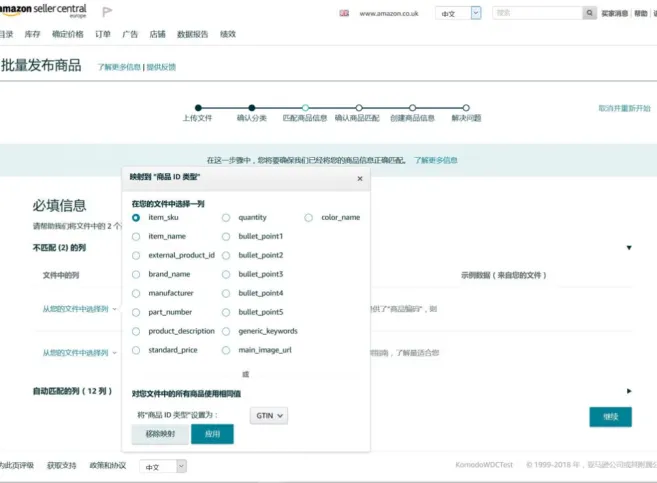Screen dimensions: 657x483
Task: Choose the bullet_point2 radio option
Action: (226, 256)
